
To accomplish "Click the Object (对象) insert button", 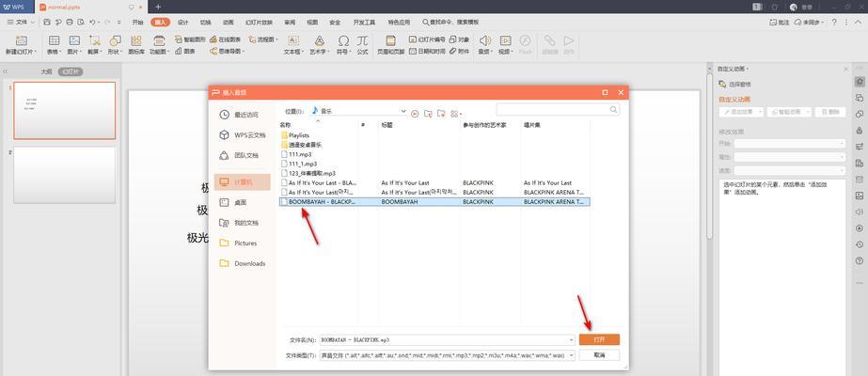I will pos(460,39).
